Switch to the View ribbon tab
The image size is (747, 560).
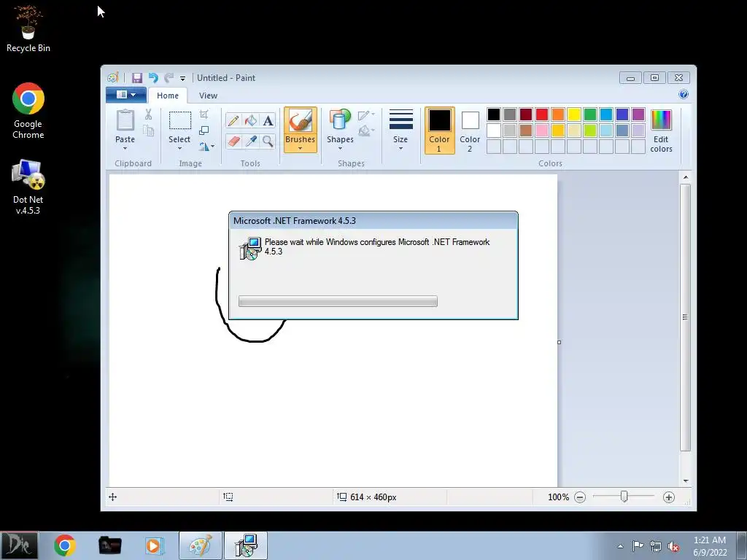208,96
